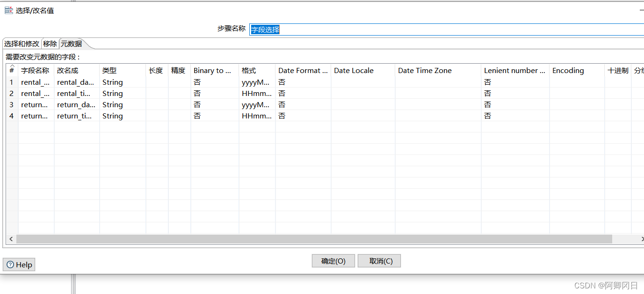The image size is (644, 294).
Task: Open type dropdown for row 1 String
Action: pyautogui.click(x=122, y=82)
